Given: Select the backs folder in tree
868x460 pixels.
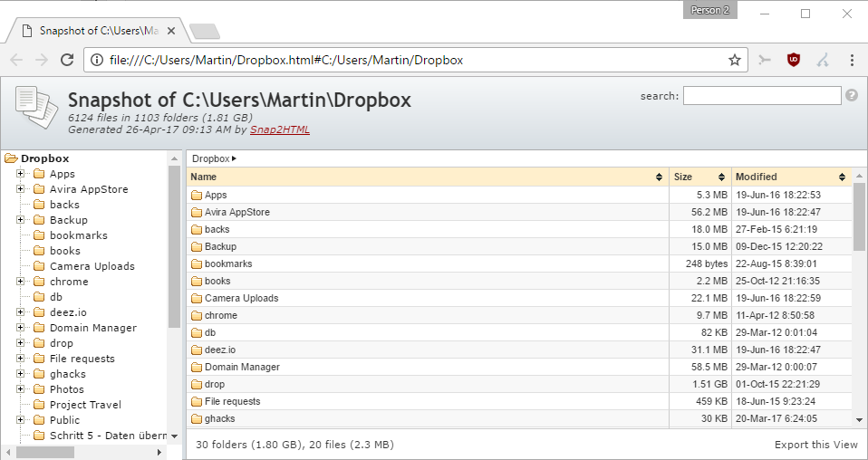Looking at the screenshot, I should [x=64, y=205].
